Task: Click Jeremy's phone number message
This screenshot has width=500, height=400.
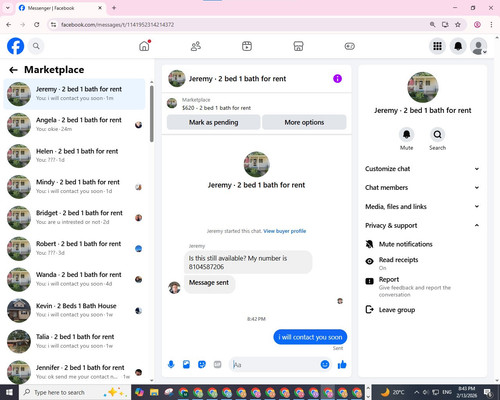Action: click(248, 262)
